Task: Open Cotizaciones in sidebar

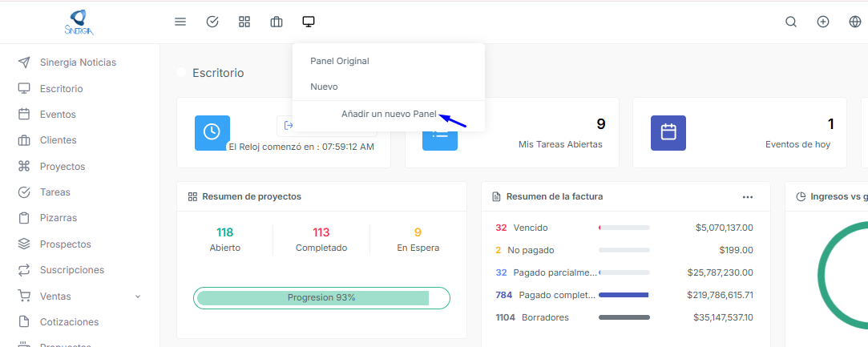Action: click(x=69, y=322)
